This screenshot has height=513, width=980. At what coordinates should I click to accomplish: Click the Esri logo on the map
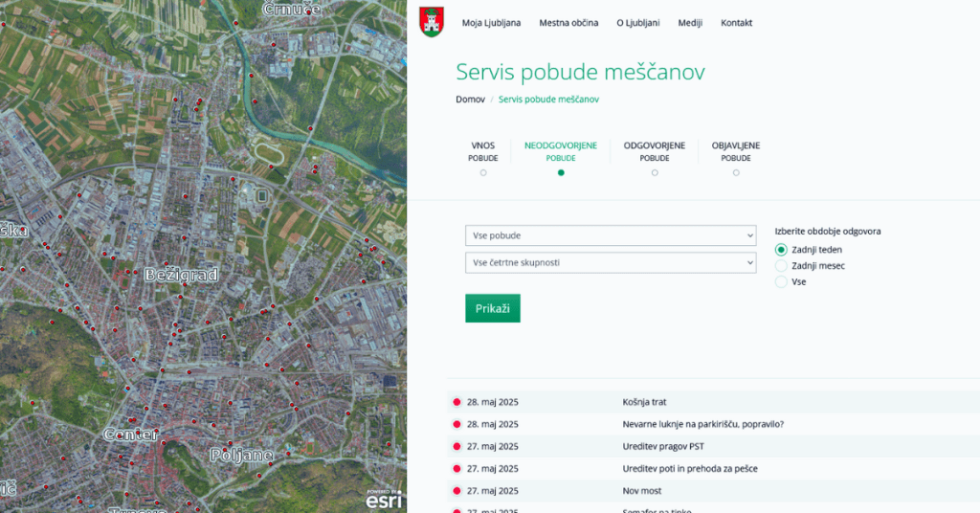[x=384, y=499]
